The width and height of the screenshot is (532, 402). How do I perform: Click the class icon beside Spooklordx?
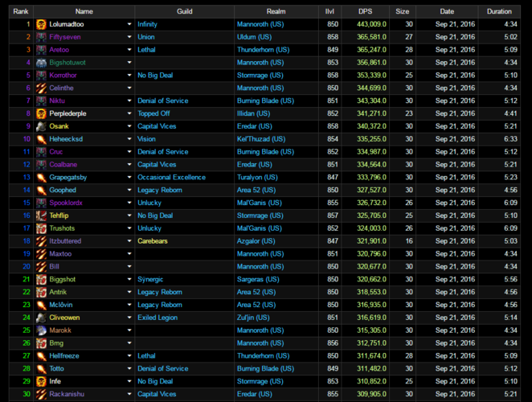41,203
